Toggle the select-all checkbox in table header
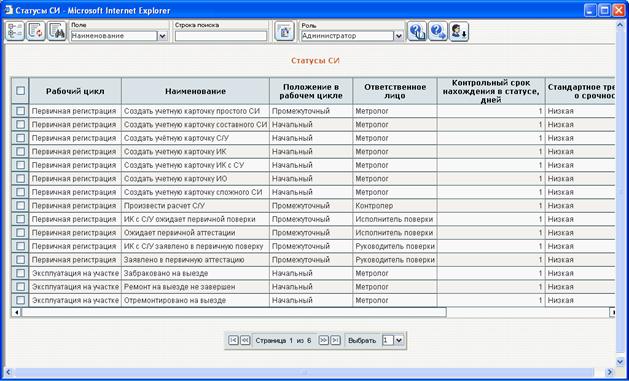The image size is (629, 381). point(20,91)
